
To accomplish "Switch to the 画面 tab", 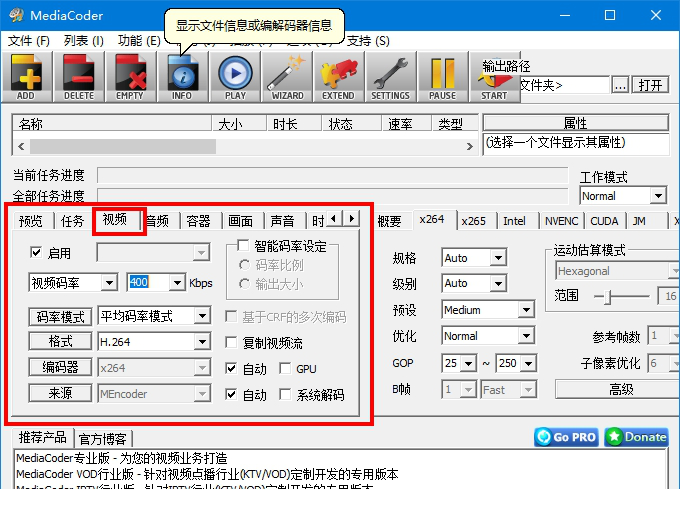I will click(241, 221).
